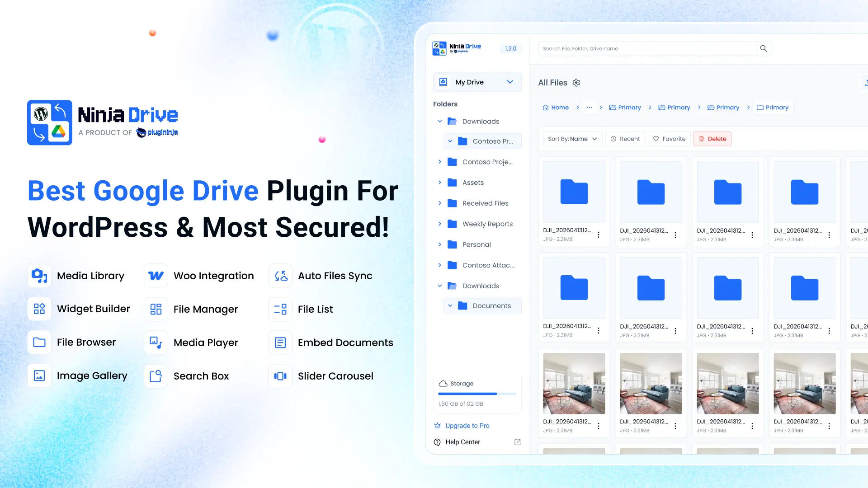This screenshot has width=868, height=488.
Task: Click the Media Library feature icon
Action: tap(39, 276)
